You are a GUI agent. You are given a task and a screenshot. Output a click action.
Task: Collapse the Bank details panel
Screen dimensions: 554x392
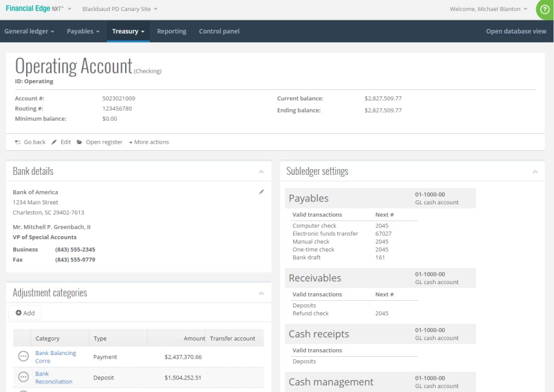[261, 172]
